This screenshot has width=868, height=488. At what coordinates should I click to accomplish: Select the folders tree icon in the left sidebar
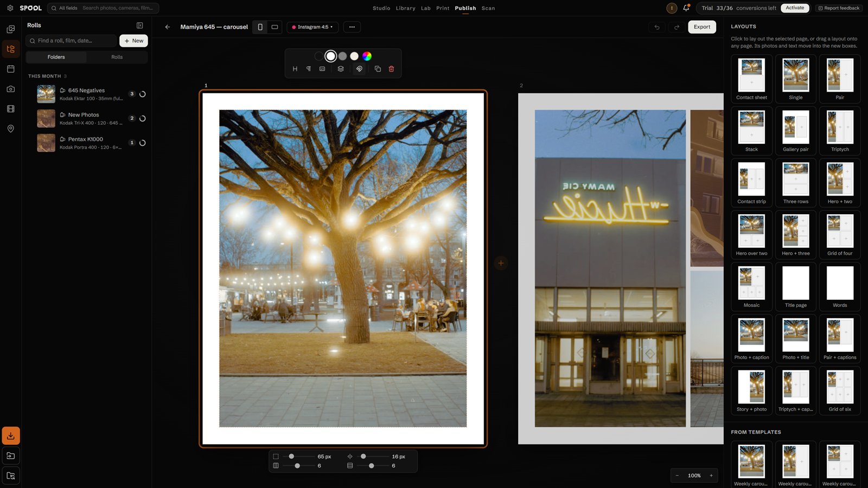10,49
